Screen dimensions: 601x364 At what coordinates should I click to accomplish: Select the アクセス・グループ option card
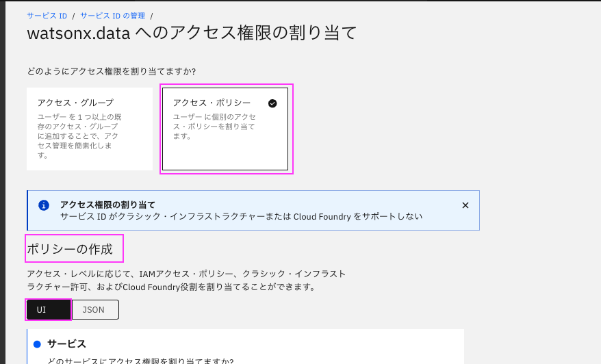pyautogui.click(x=90, y=129)
